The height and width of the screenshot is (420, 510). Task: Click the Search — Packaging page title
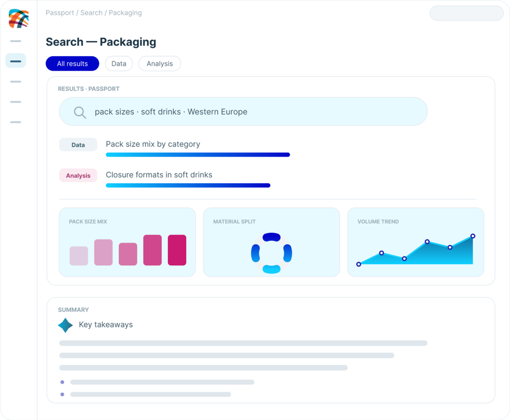tap(101, 42)
